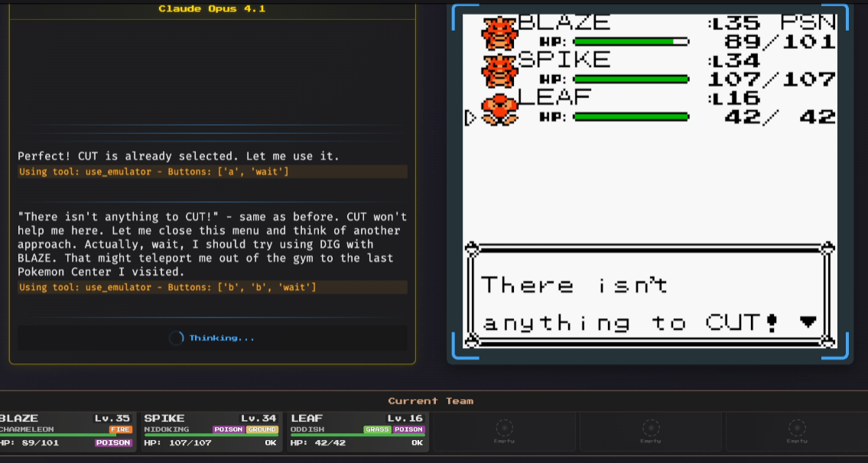Viewport: 868px width, 463px height.
Task: Click the GROUND type badge on SPIKE card
Action: 262,429
